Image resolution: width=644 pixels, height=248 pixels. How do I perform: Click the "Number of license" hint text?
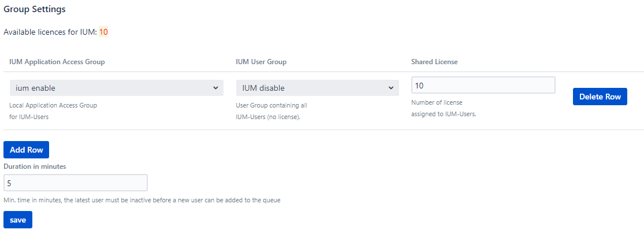point(437,102)
